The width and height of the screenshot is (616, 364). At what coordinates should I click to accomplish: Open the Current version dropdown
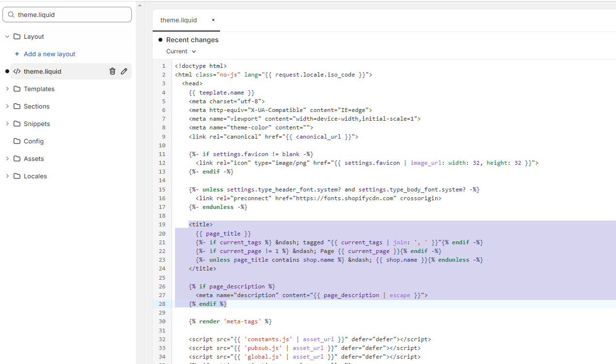181,51
